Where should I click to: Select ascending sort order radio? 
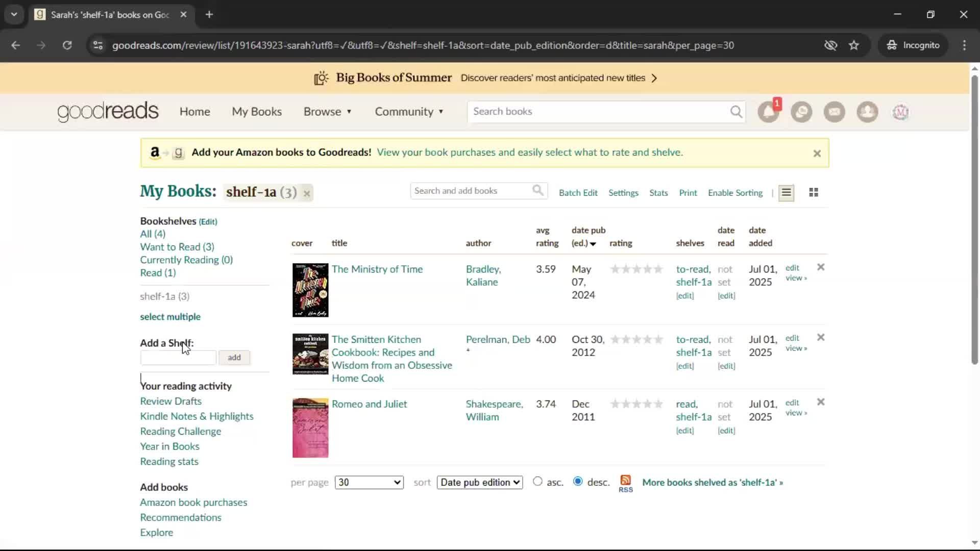coord(537,481)
